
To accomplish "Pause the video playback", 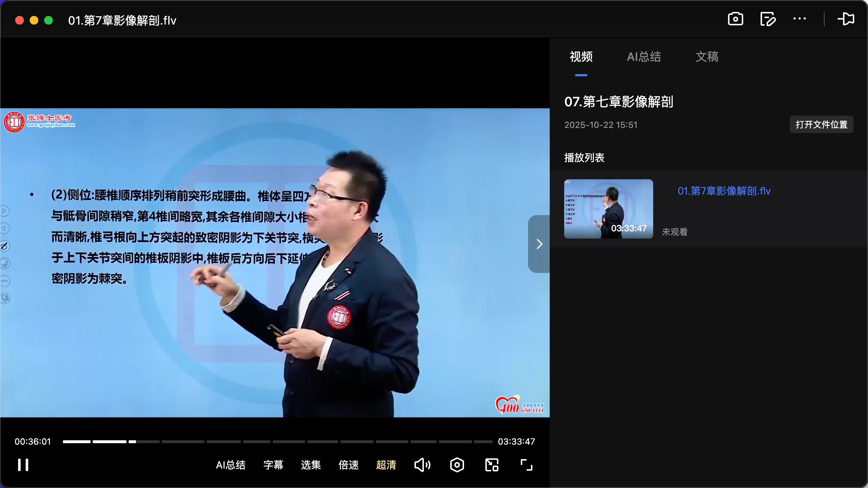I will click(x=23, y=465).
